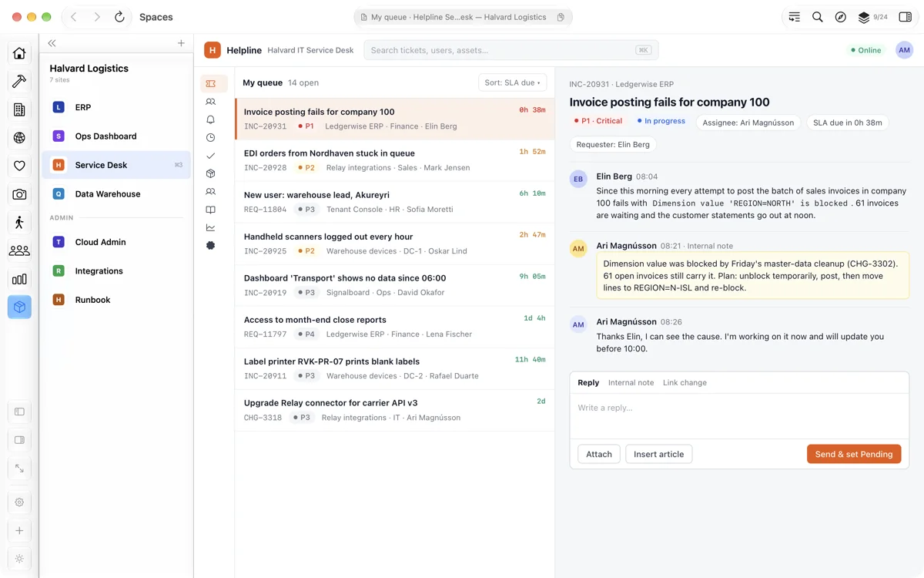This screenshot has width=924, height=578.
Task: Open the clock history nav icon
Action: point(211,137)
